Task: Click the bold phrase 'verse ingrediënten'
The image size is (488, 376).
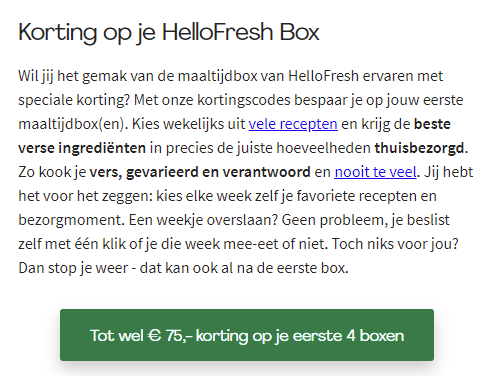Action: [x=82, y=148]
